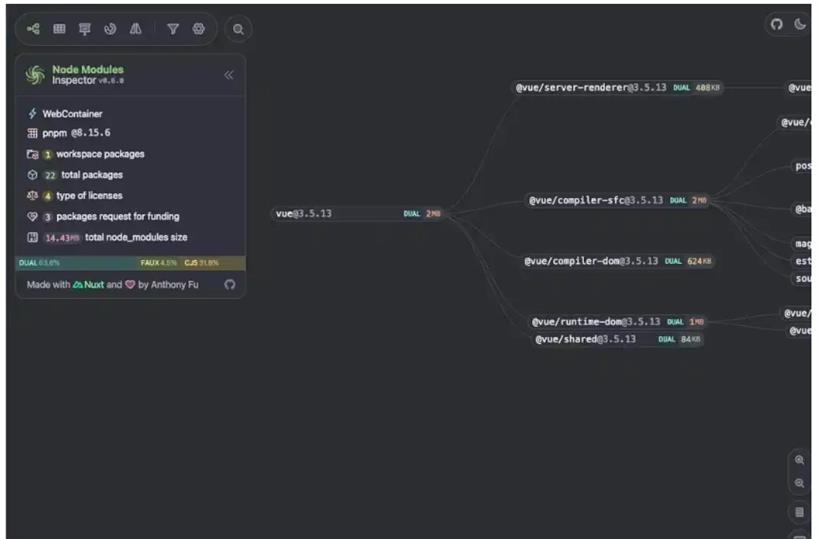Click the DUAL badge on @vue/compiler-sfc
This screenshot has height=539, width=820.
(678, 200)
